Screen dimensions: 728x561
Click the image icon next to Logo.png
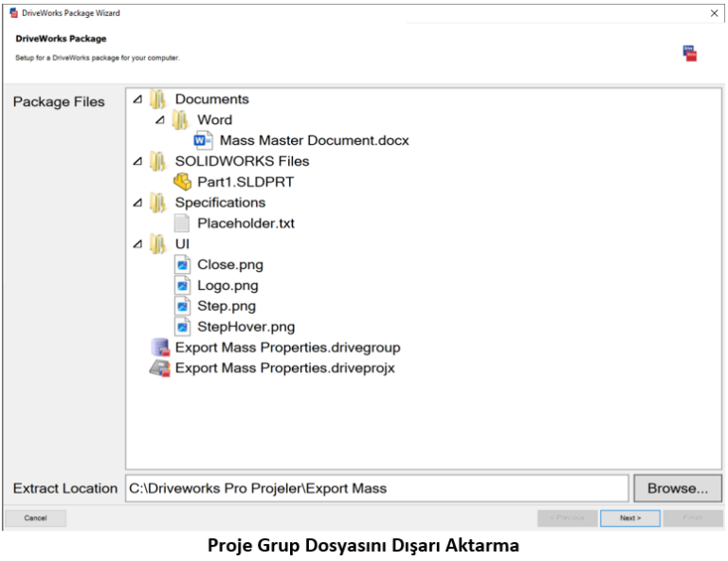click(182, 285)
